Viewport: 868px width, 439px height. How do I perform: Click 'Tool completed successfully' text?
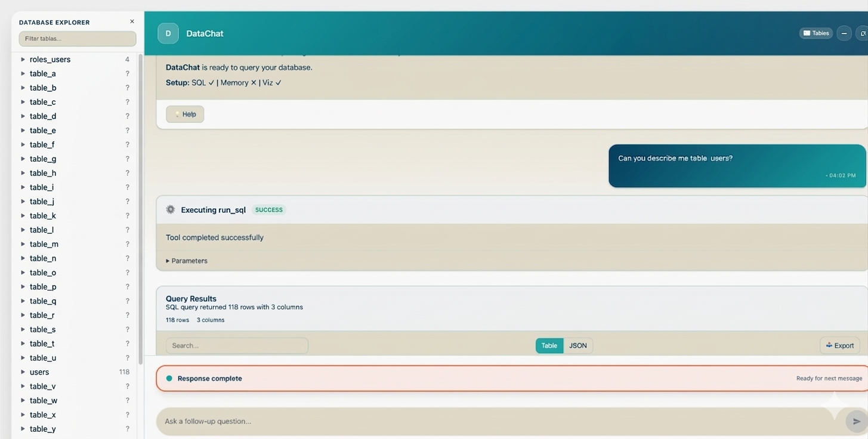coord(215,237)
